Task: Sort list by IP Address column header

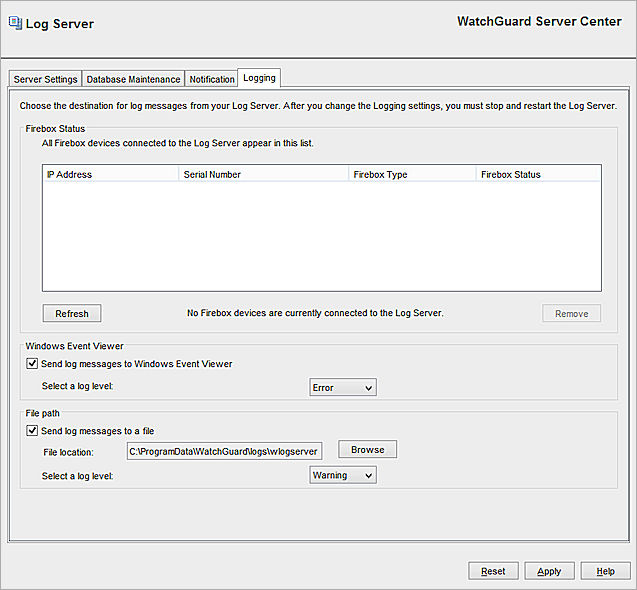Action: pos(110,175)
